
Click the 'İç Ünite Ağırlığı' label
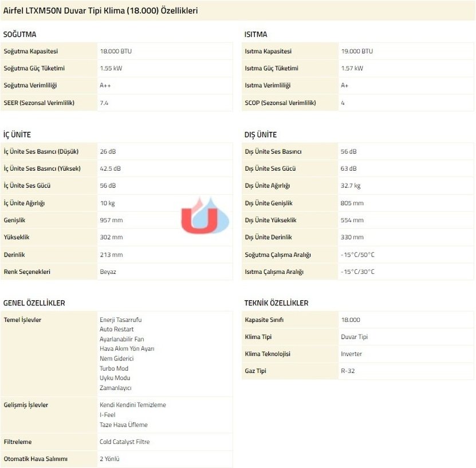coord(24,203)
